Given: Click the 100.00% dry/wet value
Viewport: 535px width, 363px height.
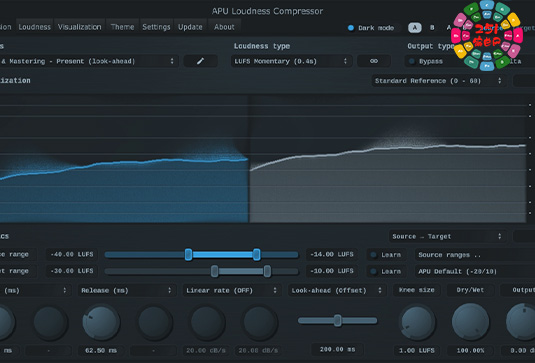Looking at the screenshot, I should pos(471,350).
